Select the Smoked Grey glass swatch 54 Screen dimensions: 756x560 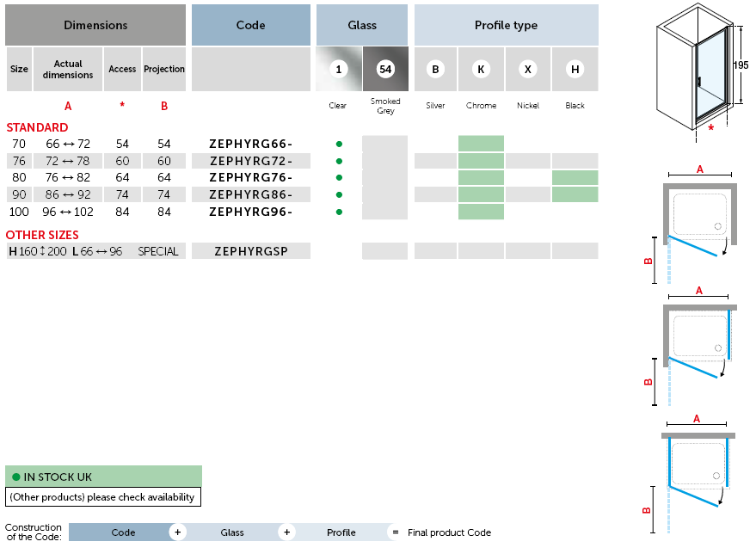385,69
